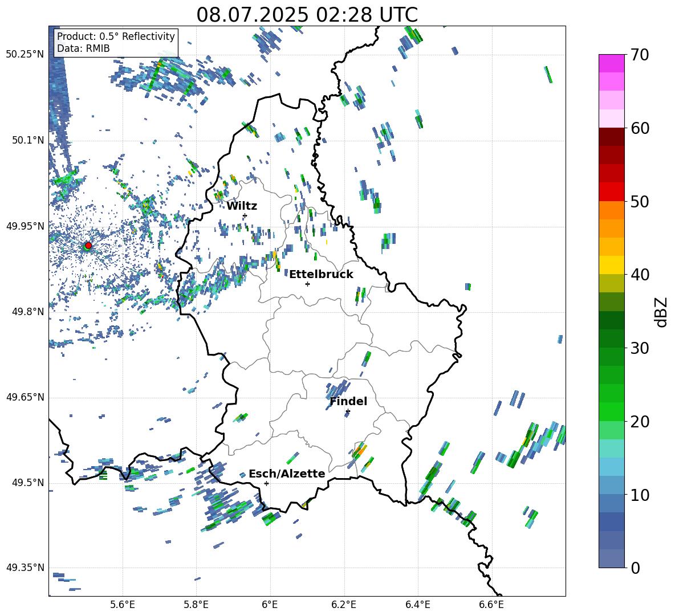
Task: Click the longitude label 5.6°E
Action: [123, 605]
